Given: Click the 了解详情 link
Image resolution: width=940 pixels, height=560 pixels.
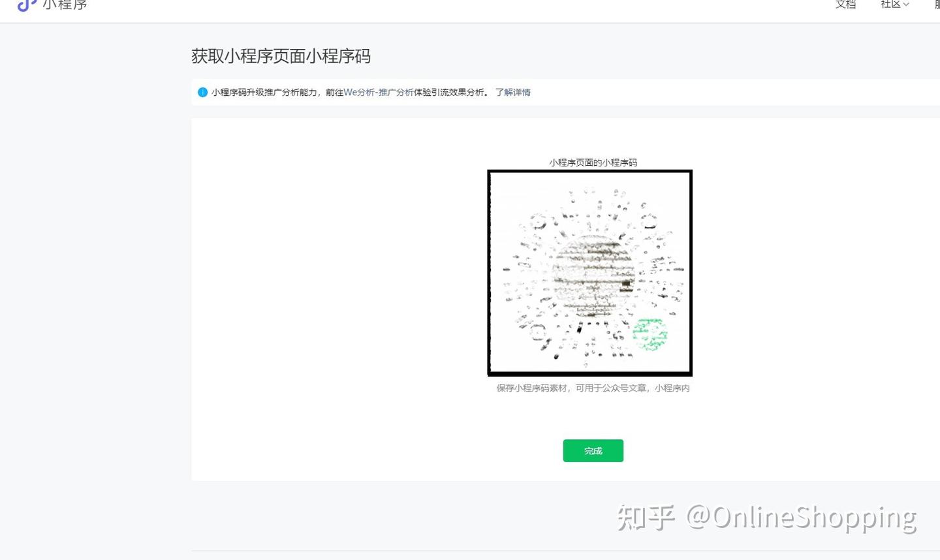Looking at the screenshot, I should pyautogui.click(x=512, y=92).
